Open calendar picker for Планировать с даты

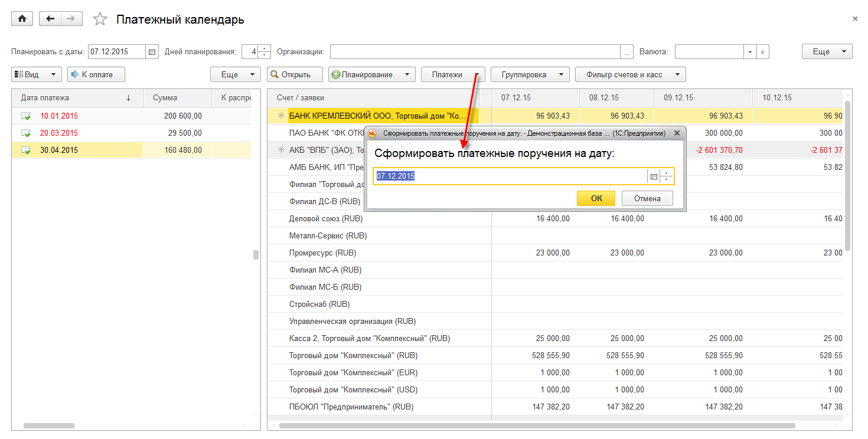coord(152,52)
